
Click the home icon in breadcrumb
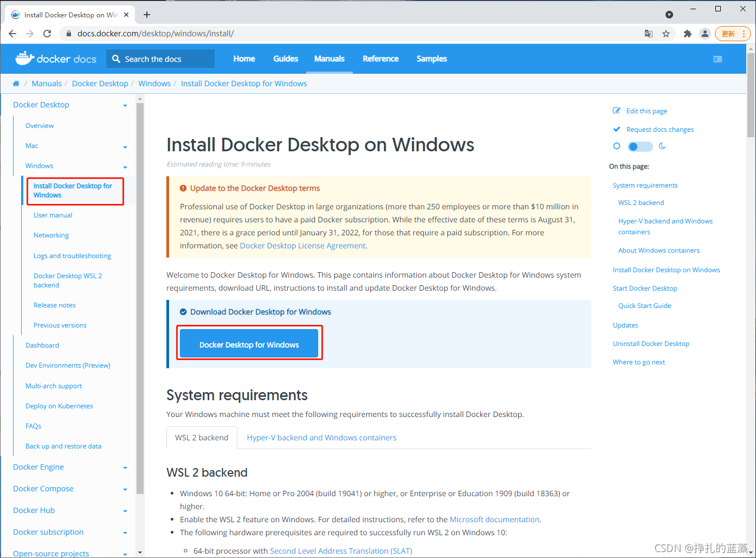tap(16, 84)
